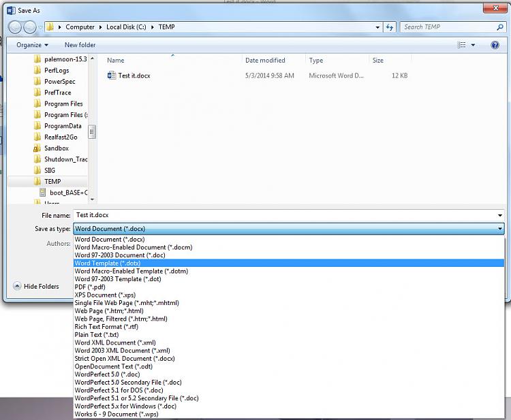Image resolution: width=511 pixels, height=420 pixels.
Task: Click the address bar folder icon
Action: coord(50,27)
